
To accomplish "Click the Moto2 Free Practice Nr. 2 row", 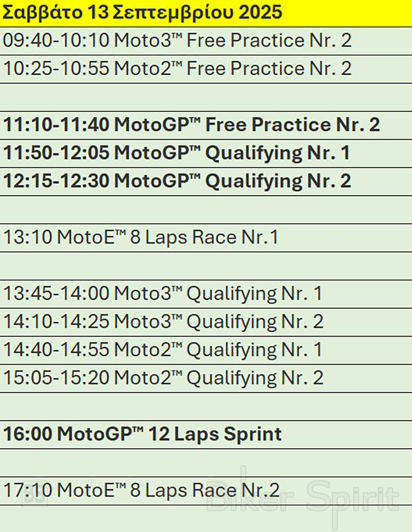I will (x=177, y=69).
